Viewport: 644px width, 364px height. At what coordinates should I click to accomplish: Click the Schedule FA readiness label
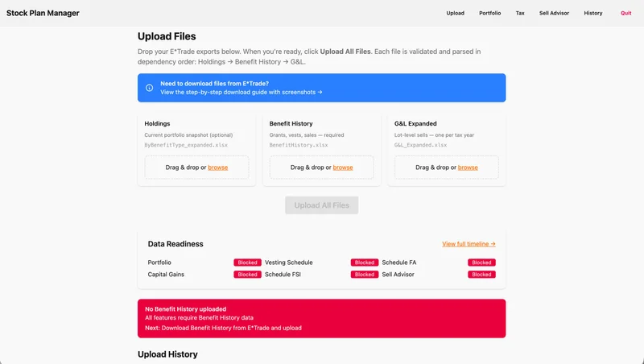pyautogui.click(x=398, y=263)
